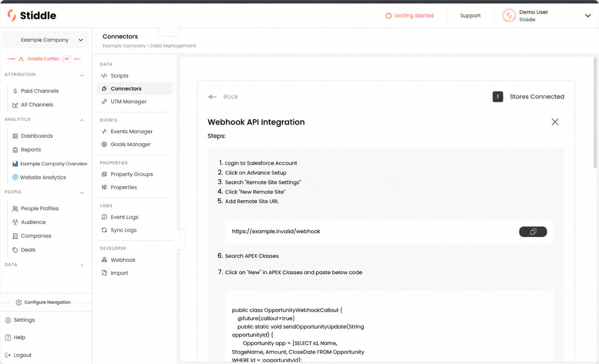Click the Property Groups icon
Viewport: 599px width, 364px height.
coord(104,174)
